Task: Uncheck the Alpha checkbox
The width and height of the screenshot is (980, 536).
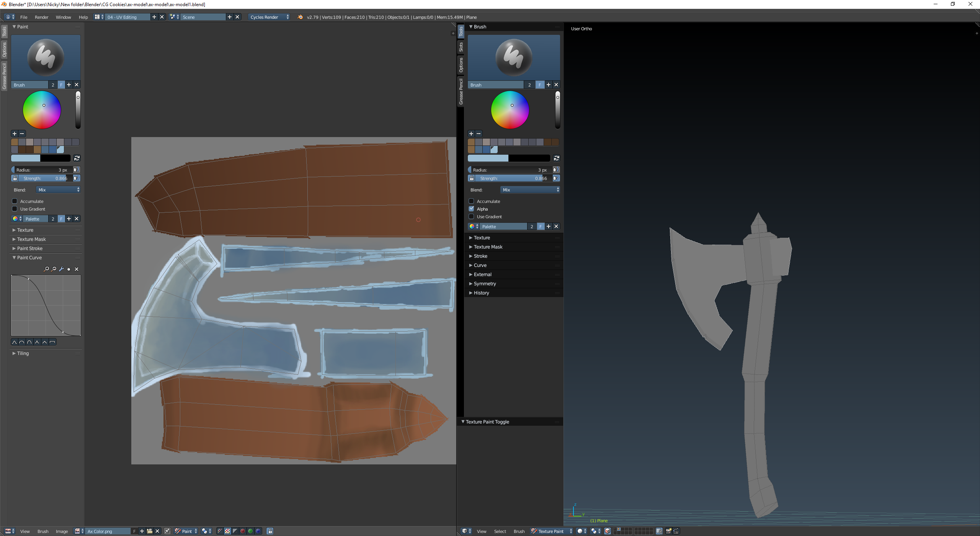Action: [472, 209]
